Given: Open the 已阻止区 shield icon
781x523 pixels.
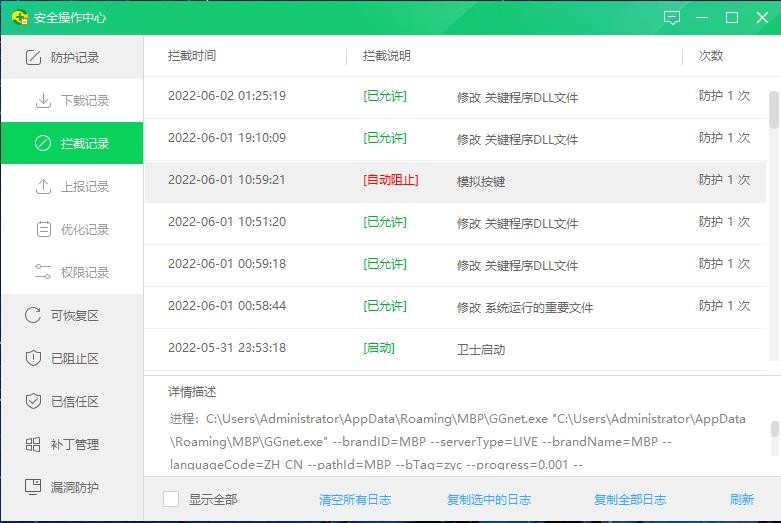Looking at the screenshot, I should point(32,359).
